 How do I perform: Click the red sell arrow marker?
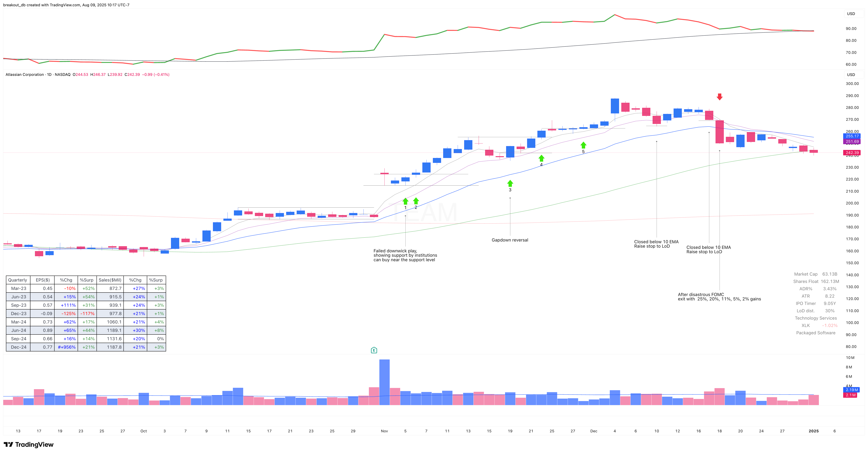tap(719, 97)
